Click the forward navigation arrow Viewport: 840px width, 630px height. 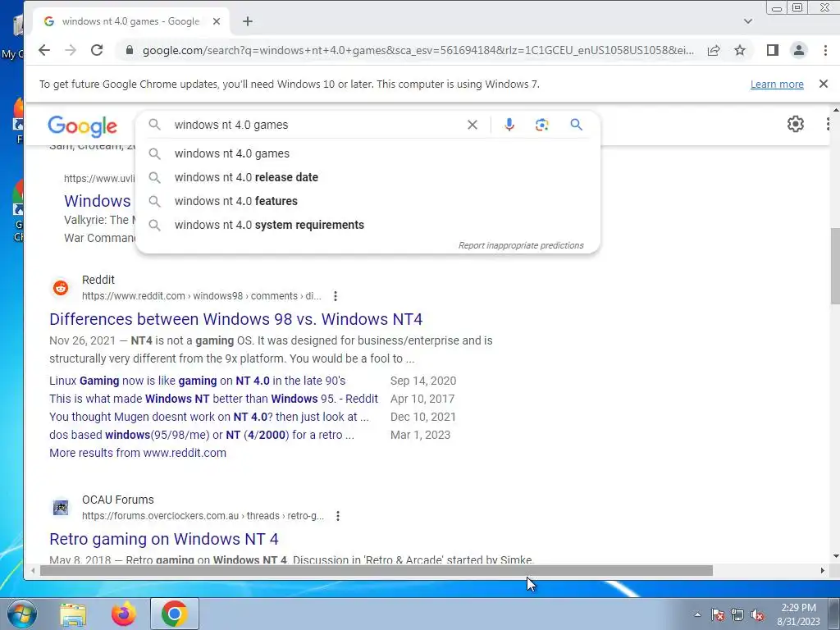tap(71, 50)
